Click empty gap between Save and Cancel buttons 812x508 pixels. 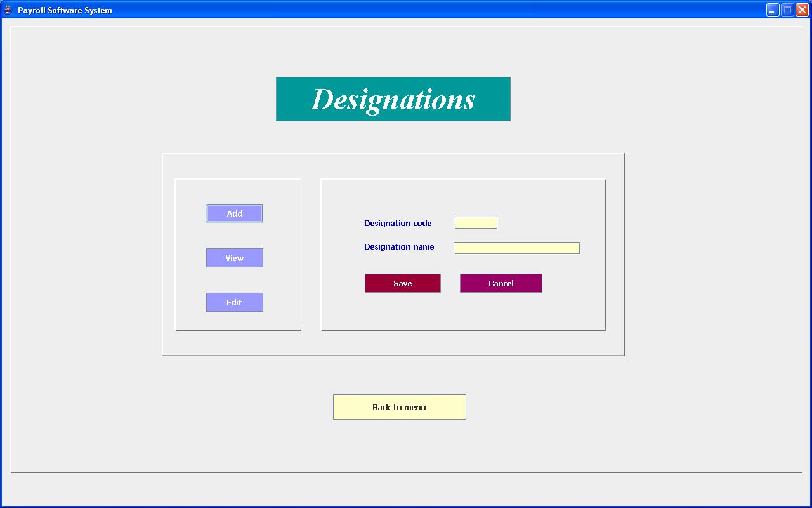click(450, 283)
